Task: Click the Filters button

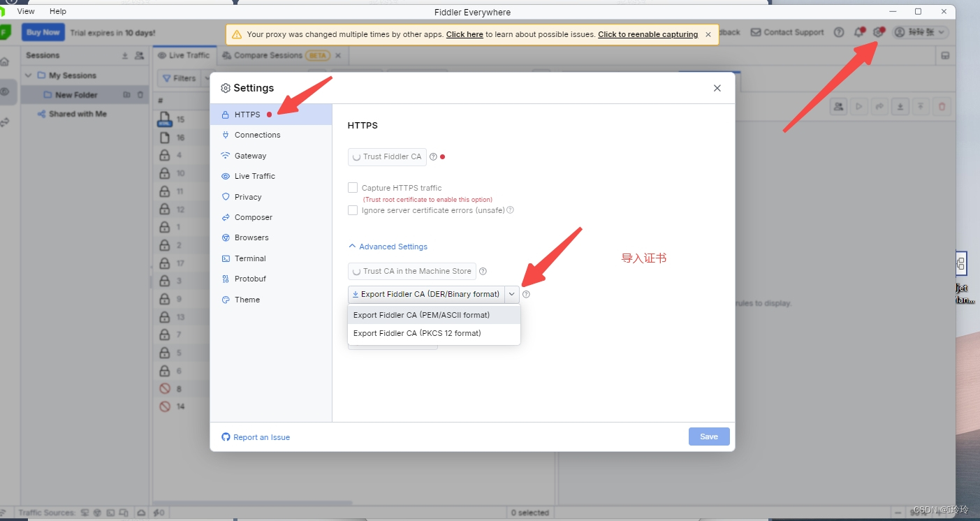Action: tap(178, 78)
